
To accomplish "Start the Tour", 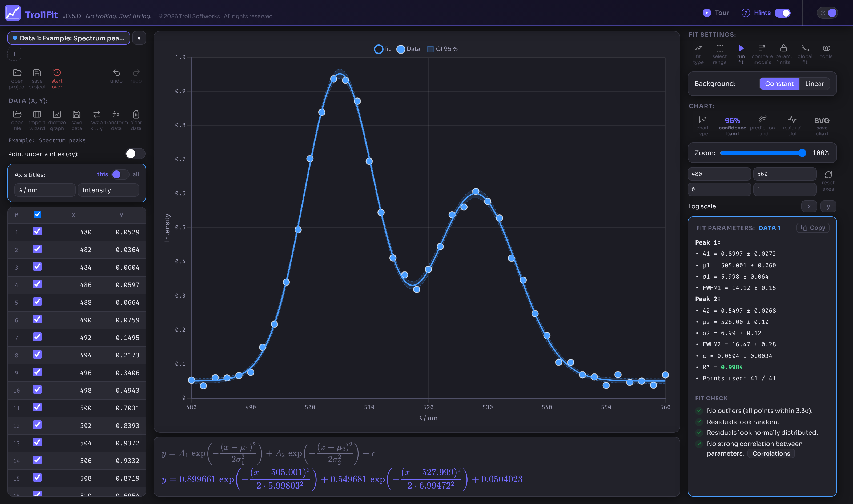I will pyautogui.click(x=715, y=13).
